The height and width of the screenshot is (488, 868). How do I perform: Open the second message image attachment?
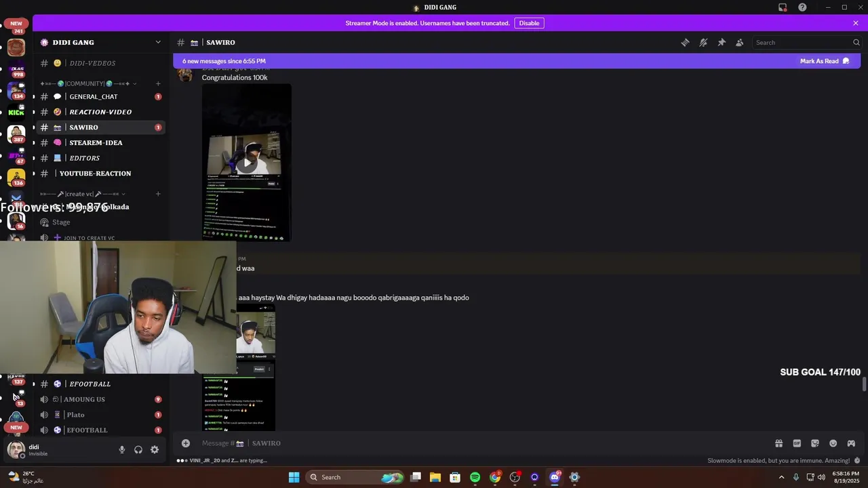point(256,367)
